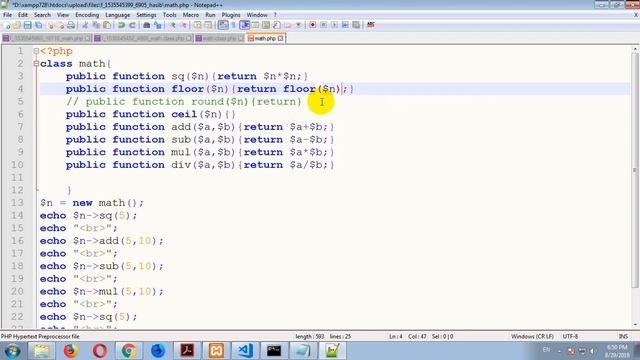
Task: Open the Run menu
Action: pos(210,15)
